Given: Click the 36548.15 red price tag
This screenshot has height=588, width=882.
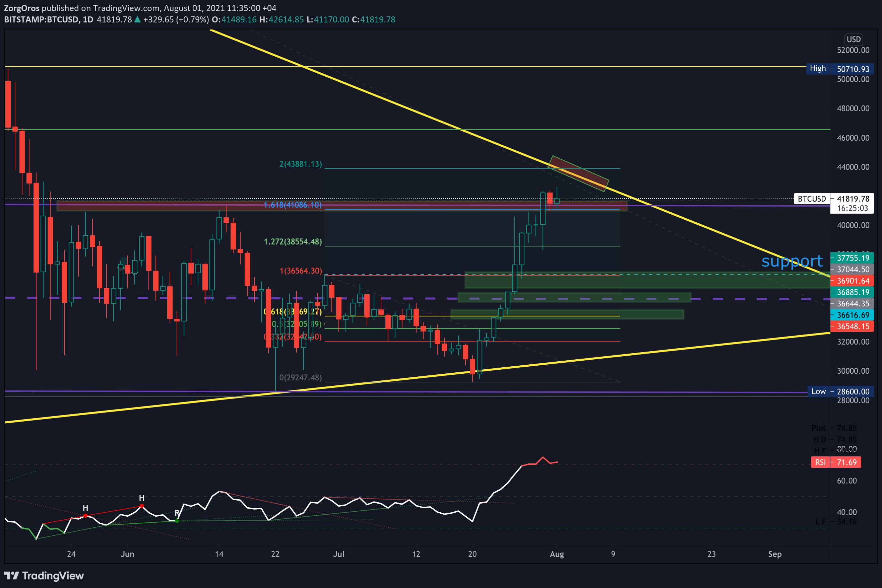Looking at the screenshot, I should click(x=852, y=326).
